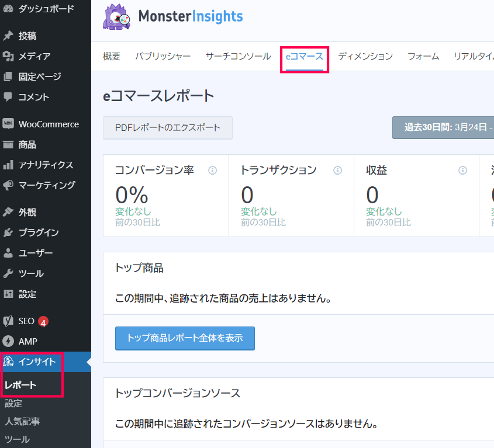Open 商品 menu item
The image size is (494, 448).
[x=27, y=144]
